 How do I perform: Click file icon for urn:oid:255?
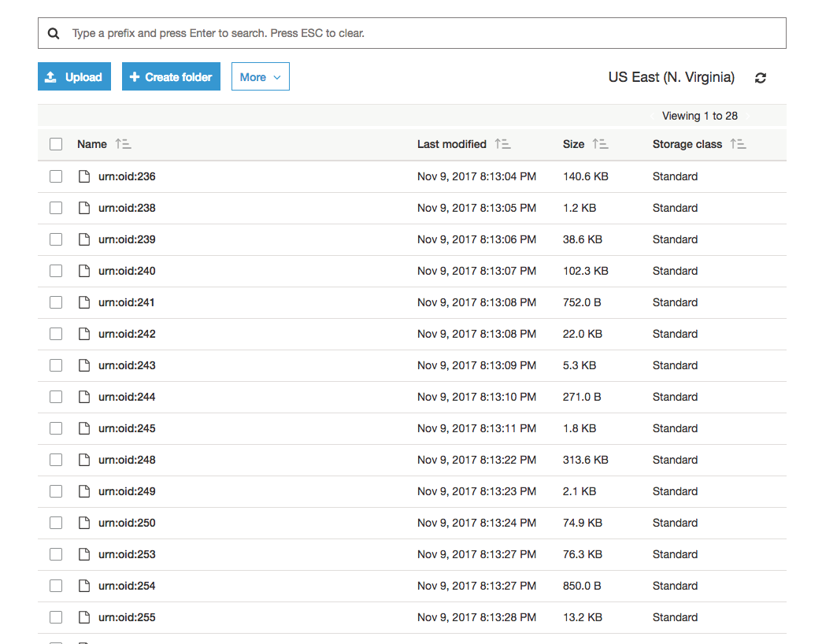click(x=83, y=617)
